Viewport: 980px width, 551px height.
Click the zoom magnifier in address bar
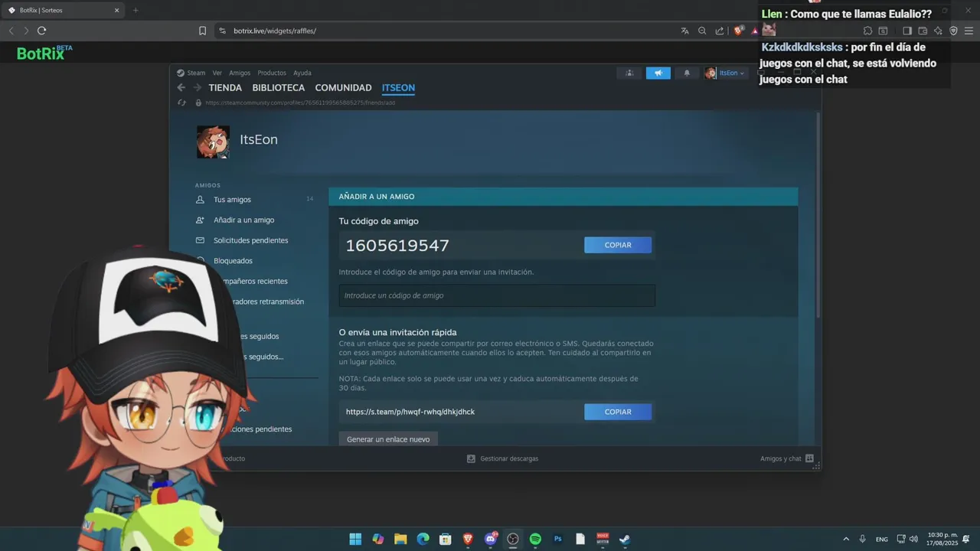coord(702,31)
